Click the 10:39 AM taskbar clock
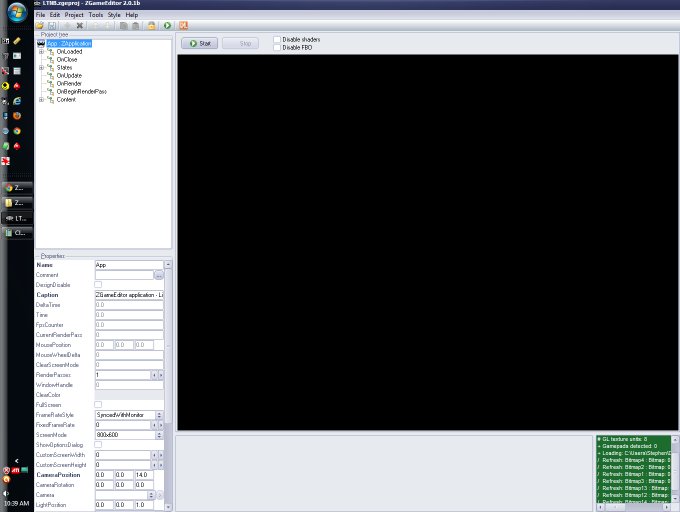The image size is (680, 512). tap(16, 503)
